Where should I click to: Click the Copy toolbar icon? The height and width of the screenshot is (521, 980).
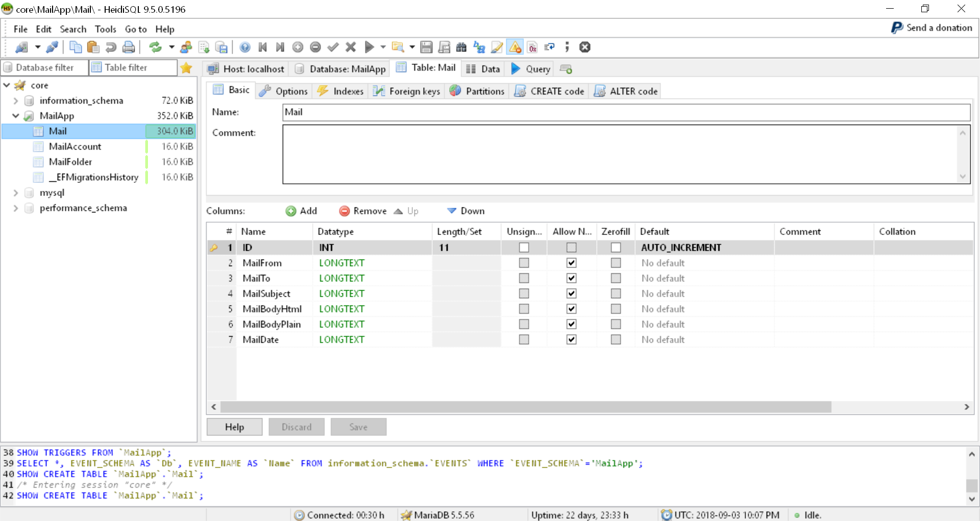tap(76, 48)
